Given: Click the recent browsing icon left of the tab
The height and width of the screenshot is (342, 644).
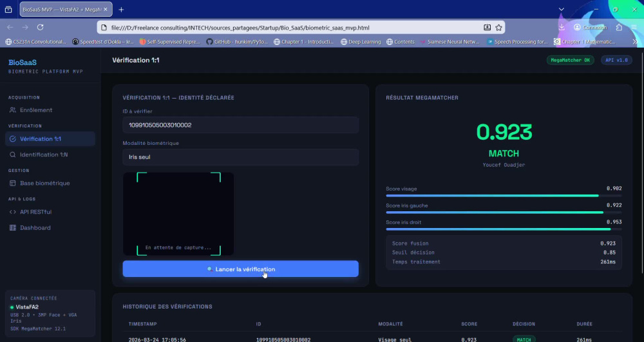Looking at the screenshot, I should [x=8, y=10].
